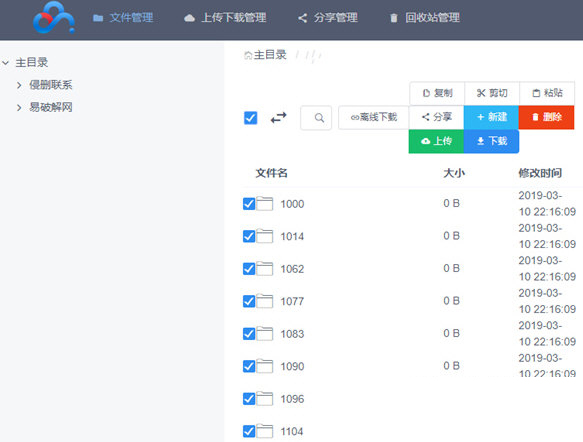Click the 离线下载 offline download button
Viewport: 583px width, 442px height.
[x=374, y=117]
